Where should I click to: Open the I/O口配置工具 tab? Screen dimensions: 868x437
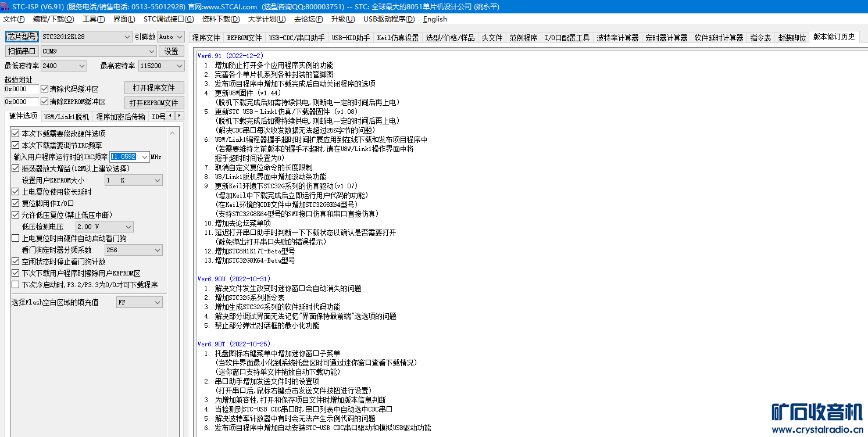point(567,38)
